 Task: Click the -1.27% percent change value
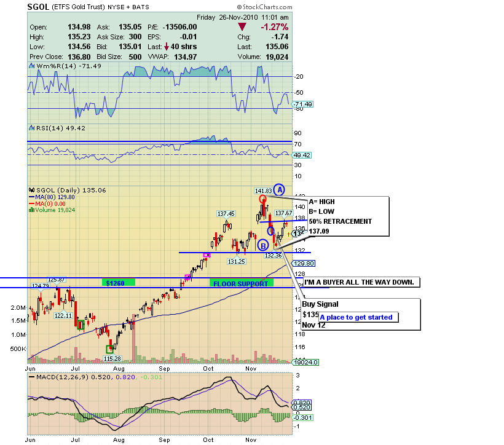point(275,27)
